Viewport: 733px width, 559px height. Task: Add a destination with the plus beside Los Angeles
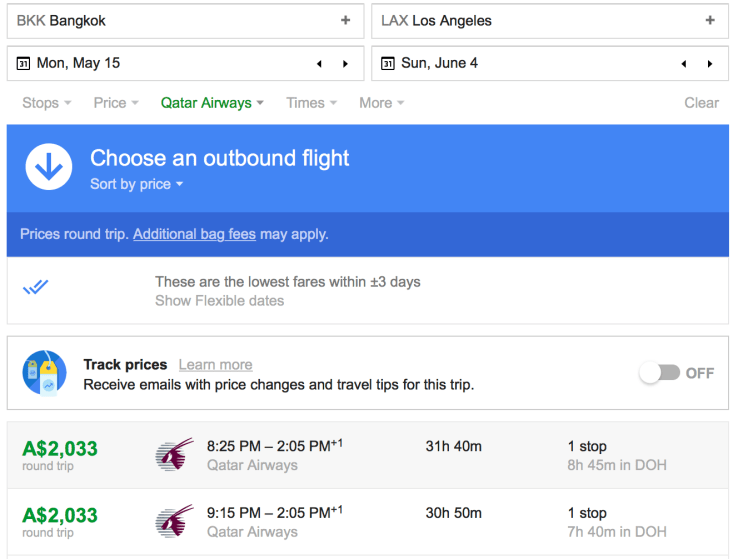(710, 20)
